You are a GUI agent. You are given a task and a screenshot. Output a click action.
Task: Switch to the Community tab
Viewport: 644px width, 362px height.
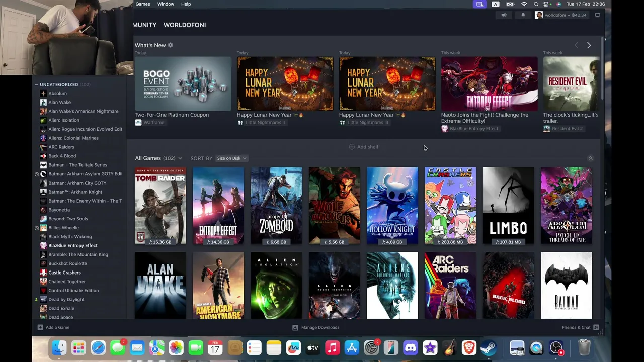pyautogui.click(x=145, y=25)
